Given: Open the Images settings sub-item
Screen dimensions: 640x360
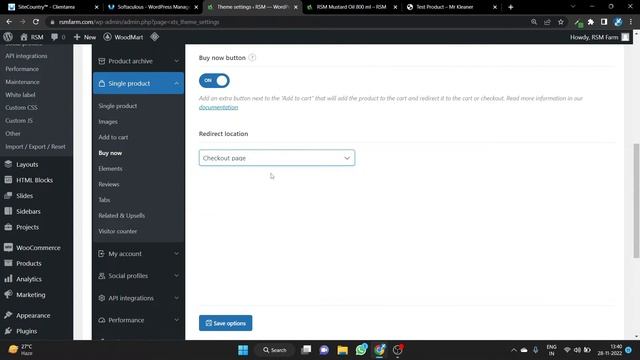Looking at the screenshot, I should [x=108, y=122].
